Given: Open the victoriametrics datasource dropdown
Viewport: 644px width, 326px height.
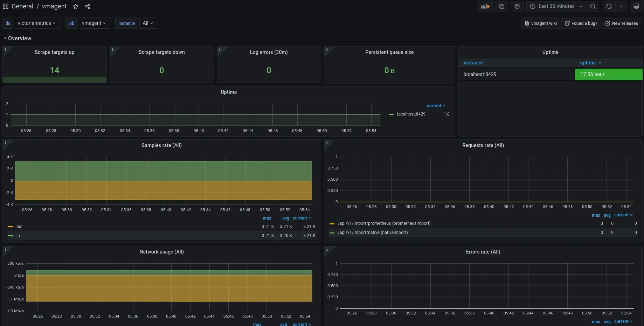Looking at the screenshot, I should [37, 23].
